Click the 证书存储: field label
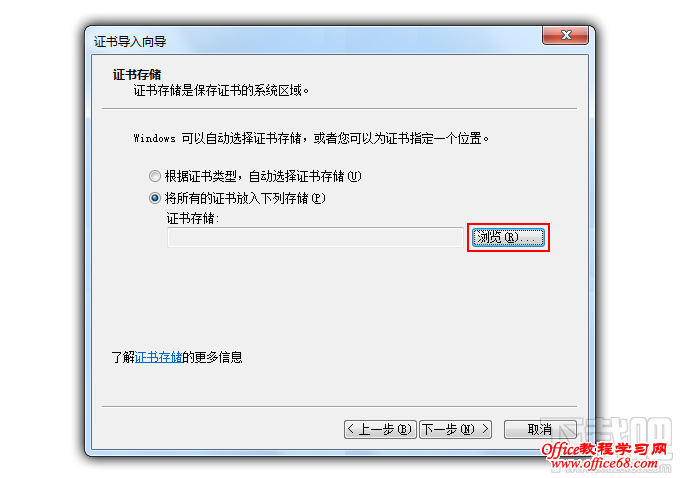680x478 pixels. click(x=193, y=218)
